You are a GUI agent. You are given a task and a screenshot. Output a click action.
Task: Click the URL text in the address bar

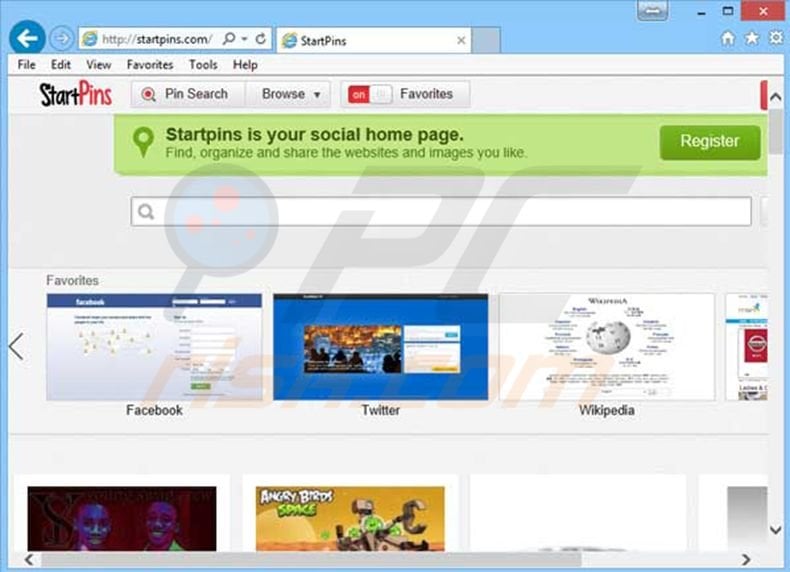[x=157, y=39]
